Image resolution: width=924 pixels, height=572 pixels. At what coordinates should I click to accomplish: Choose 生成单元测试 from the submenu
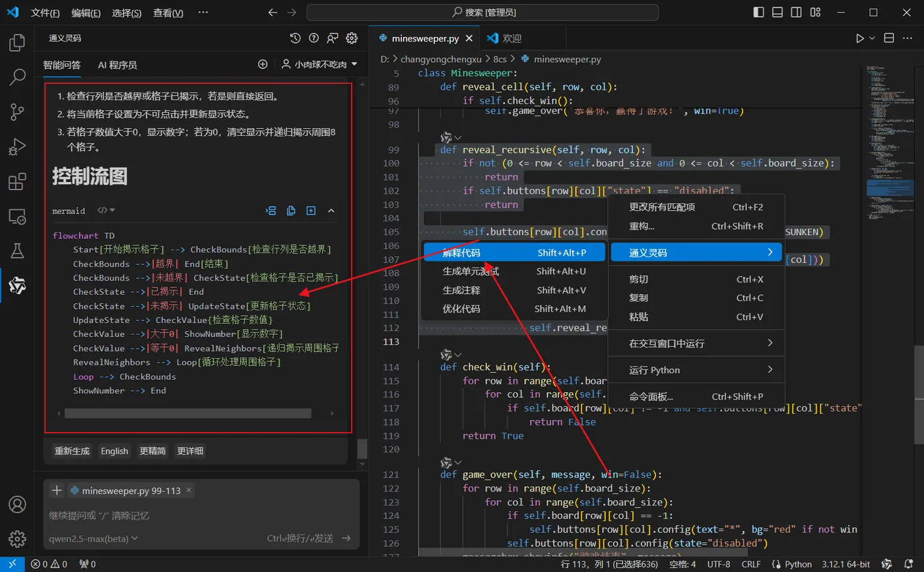(514, 271)
